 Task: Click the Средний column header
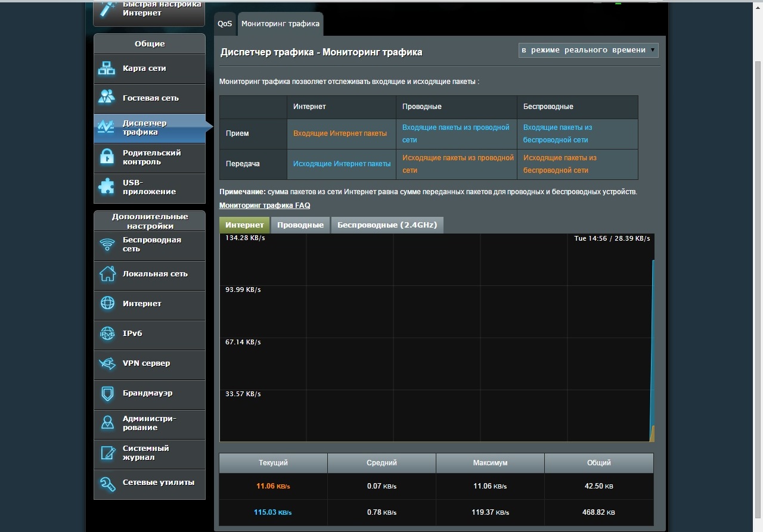pos(381,463)
